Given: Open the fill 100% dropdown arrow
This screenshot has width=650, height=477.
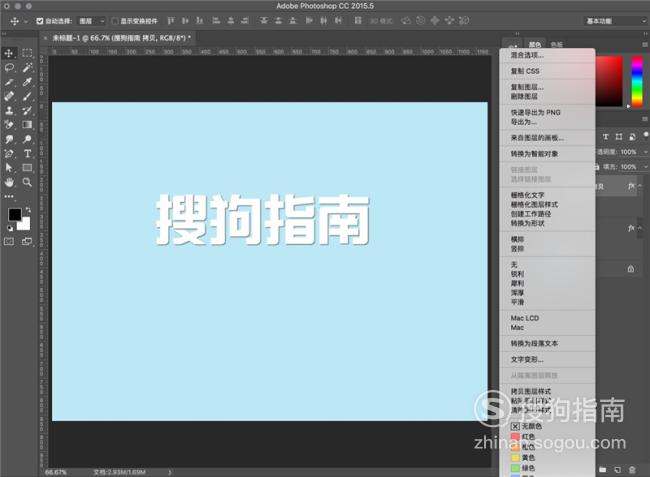Looking at the screenshot, I should pyautogui.click(x=645, y=167).
